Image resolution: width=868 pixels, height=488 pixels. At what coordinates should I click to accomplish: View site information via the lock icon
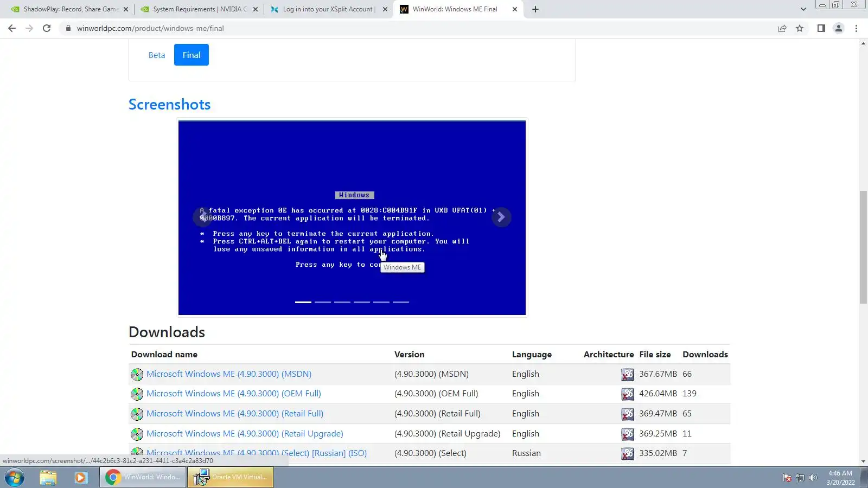click(68, 28)
